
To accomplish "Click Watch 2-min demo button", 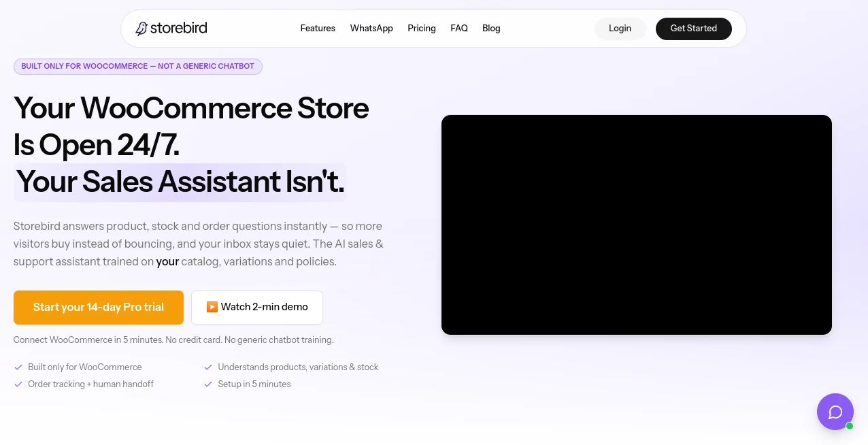I will pos(257,308).
